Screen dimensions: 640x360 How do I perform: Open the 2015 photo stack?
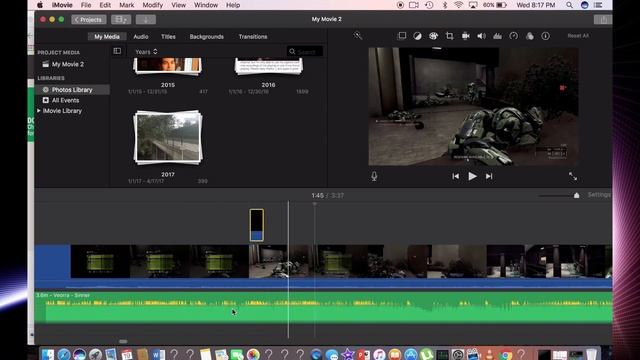tap(168, 66)
